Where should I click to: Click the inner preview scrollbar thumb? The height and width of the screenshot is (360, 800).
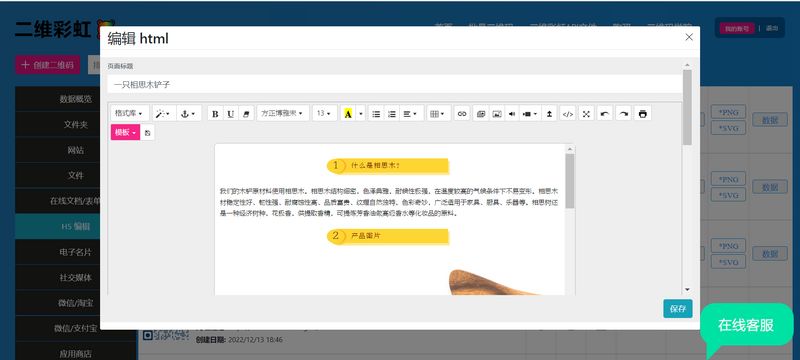569,181
